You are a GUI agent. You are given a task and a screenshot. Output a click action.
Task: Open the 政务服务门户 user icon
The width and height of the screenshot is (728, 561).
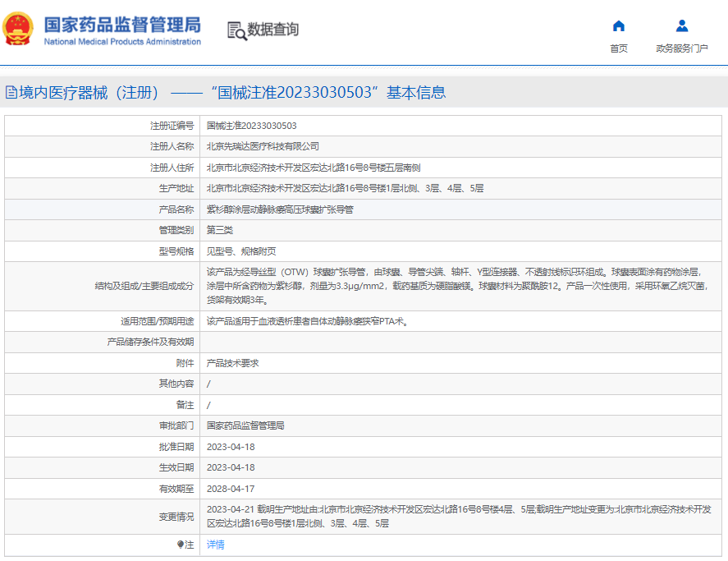point(681,25)
